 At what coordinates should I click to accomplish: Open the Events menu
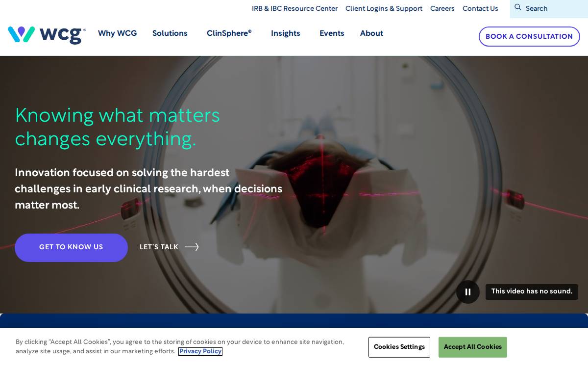332,33
